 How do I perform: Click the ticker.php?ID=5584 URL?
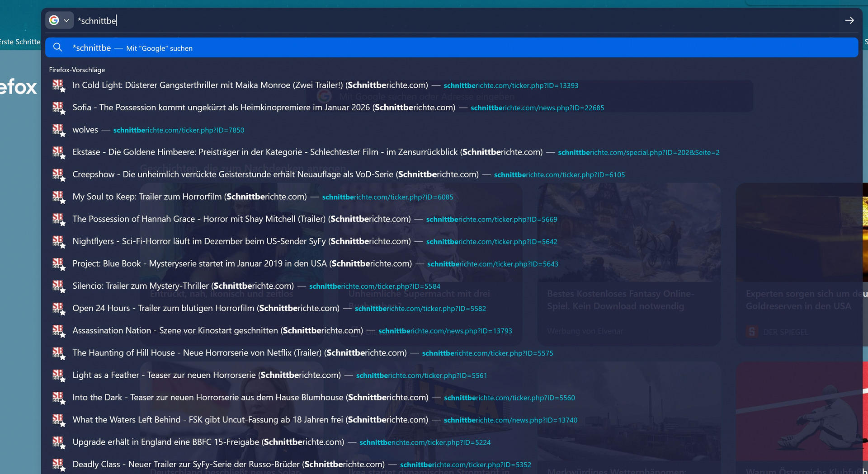point(375,286)
